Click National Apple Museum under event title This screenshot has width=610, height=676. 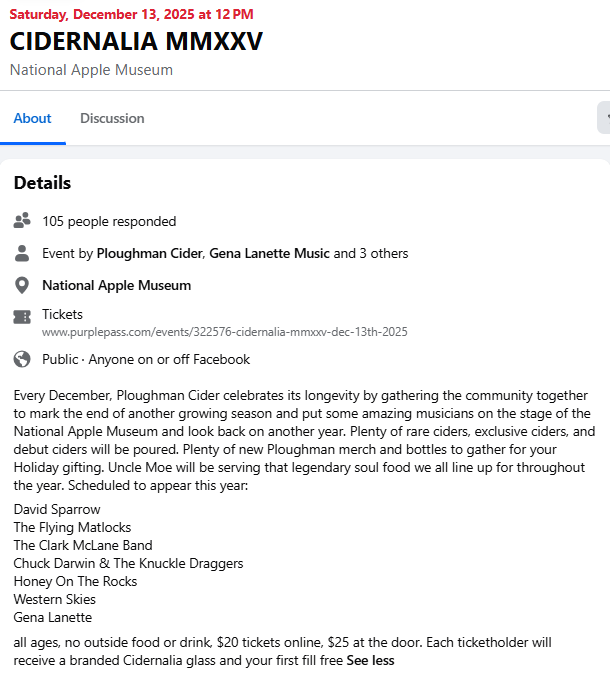[91, 70]
